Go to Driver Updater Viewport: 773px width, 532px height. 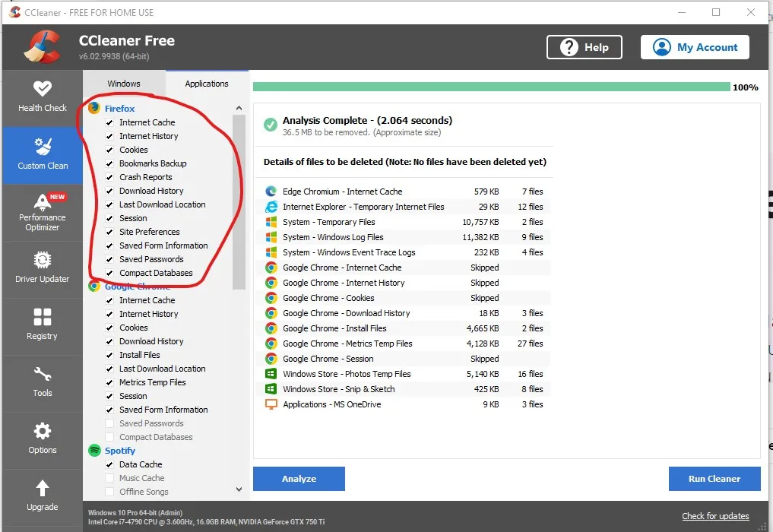pyautogui.click(x=43, y=269)
